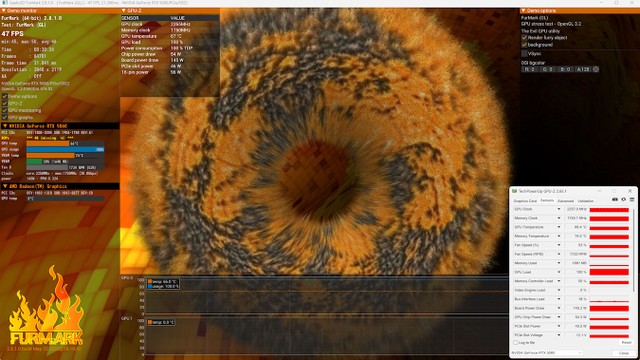This screenshot has width=640, height=360.
Task: Tick the Log to file checkbox
Action: (516, 342)
